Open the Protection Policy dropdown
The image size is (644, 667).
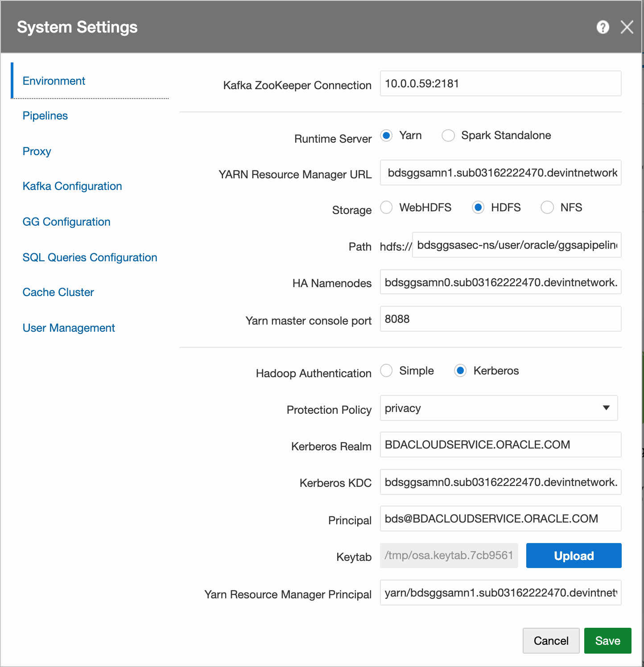[x=607, y=408]
